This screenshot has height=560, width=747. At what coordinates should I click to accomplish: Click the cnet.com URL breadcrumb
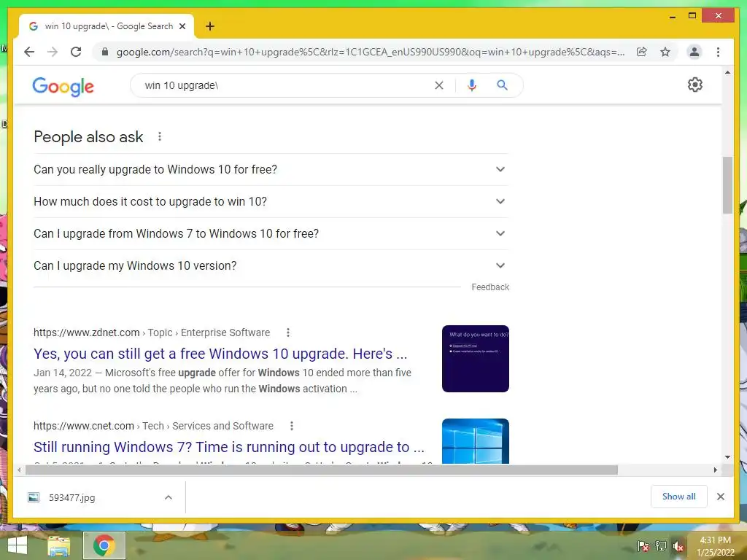153,426
